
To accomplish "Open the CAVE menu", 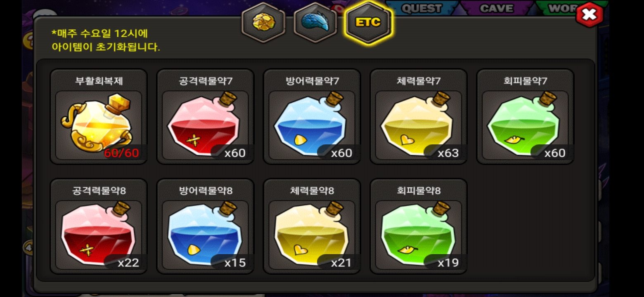I will [x=497, y=8].
